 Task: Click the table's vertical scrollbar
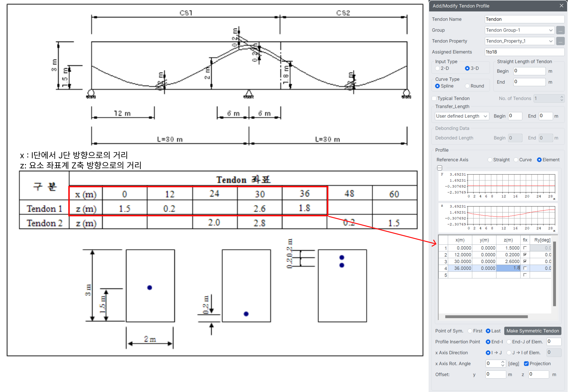point(554,274)
